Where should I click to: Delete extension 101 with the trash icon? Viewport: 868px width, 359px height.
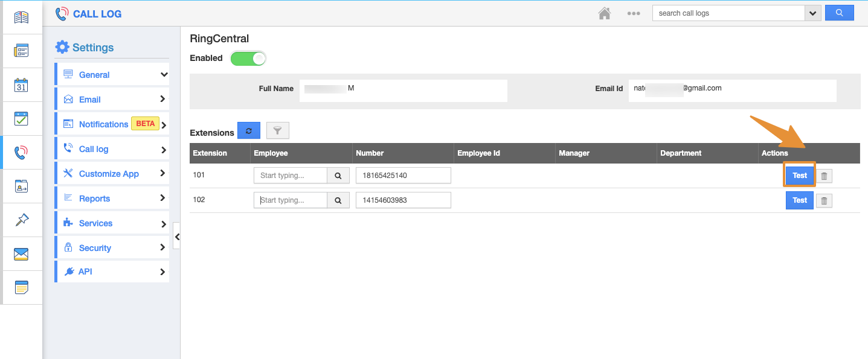pyautogui.click(x=824, y=176)
